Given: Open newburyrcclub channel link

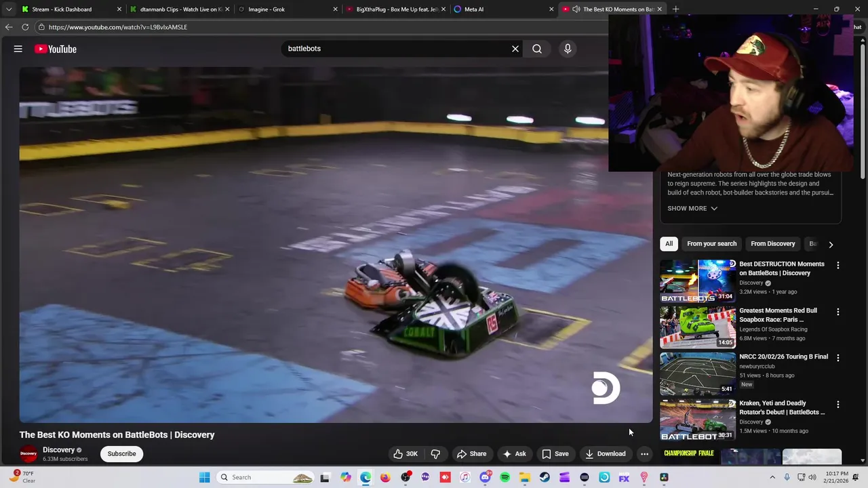Looking at the screenshot, I should coord(757,367).
